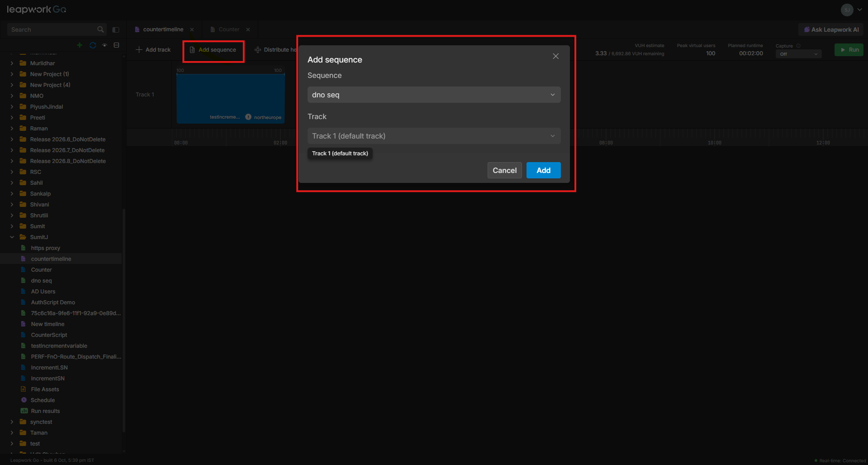Cancel the Add sequence dialog
This screenshot has width=868, height=465.
(505, 170)
